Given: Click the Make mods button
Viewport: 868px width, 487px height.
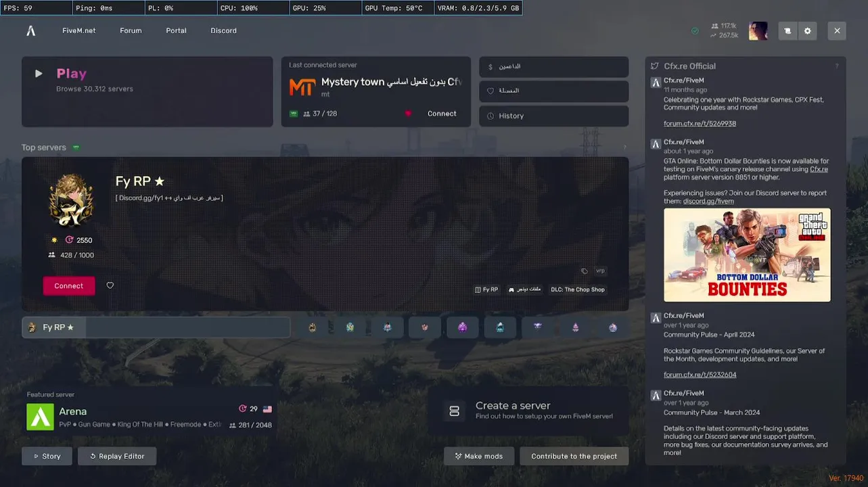Looking at the screenshot, I should click(479, 456).
